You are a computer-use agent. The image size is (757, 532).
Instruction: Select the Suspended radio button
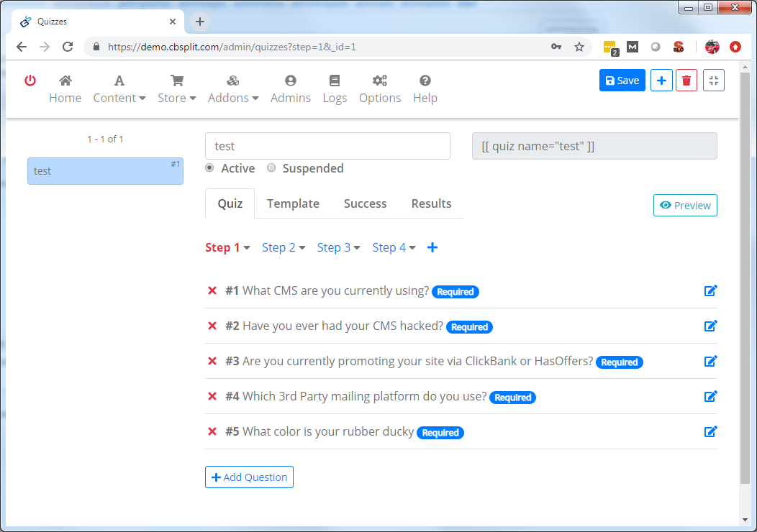[271, 168]
